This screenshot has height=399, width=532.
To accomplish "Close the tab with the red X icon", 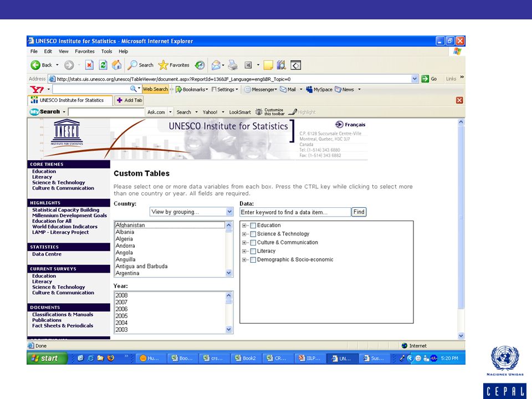I will pos(459,100).
